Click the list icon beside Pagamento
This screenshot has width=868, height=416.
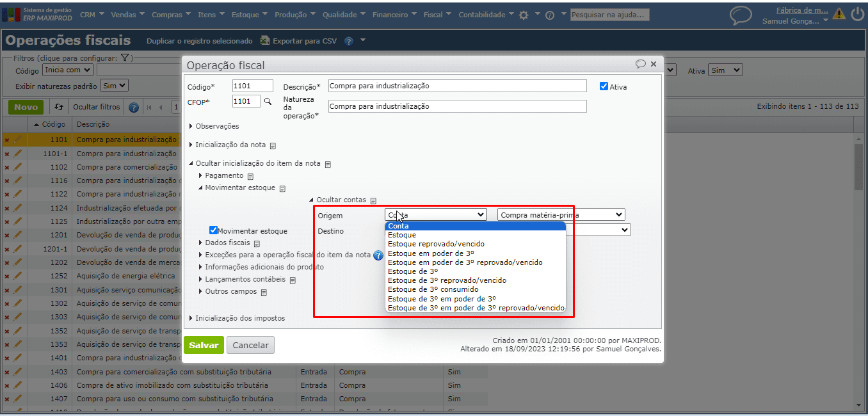click(250, 176)
